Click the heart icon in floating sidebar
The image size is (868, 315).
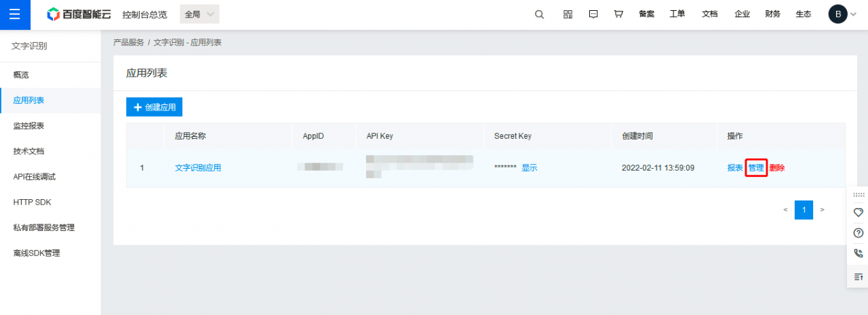point(858,212)
